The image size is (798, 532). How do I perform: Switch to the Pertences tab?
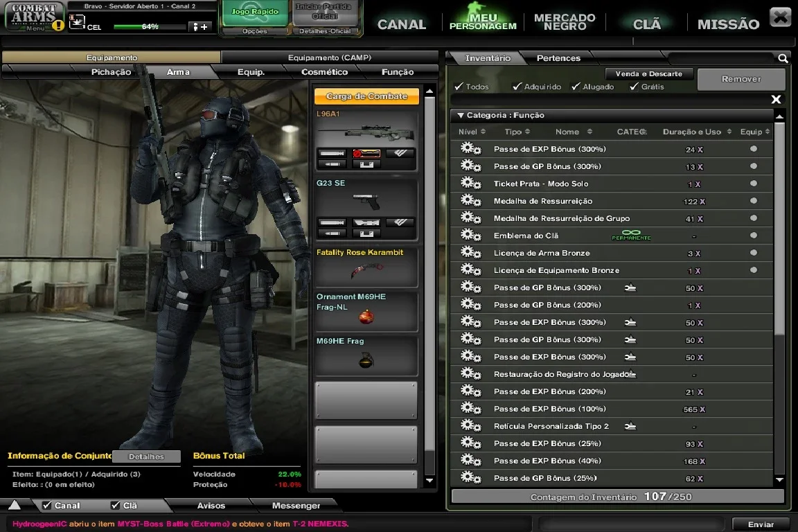tap(558, 58)
